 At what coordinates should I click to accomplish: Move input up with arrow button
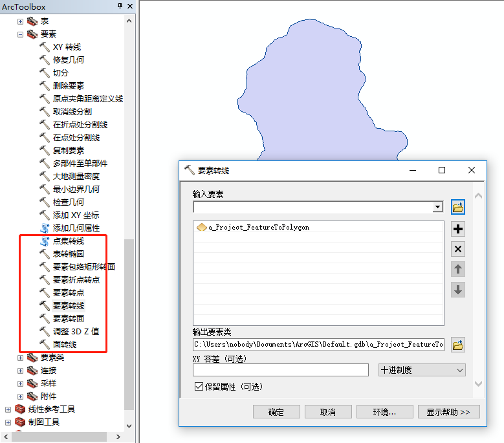457,269
